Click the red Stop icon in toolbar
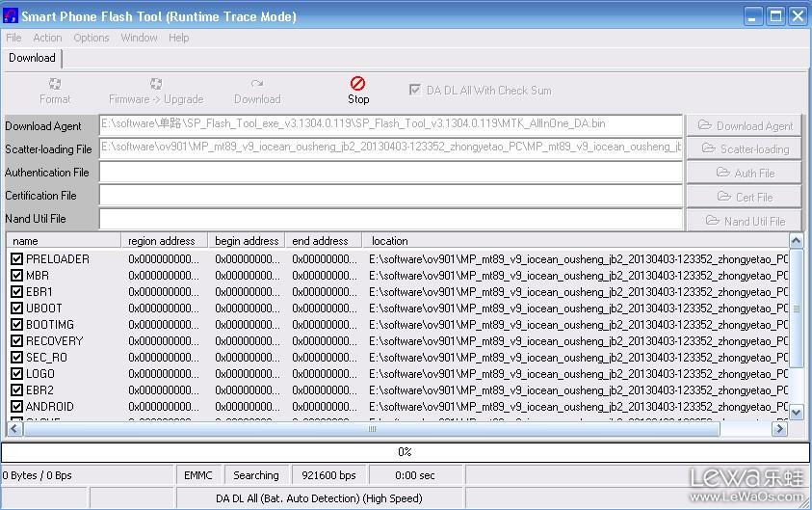Viewport: 812px width, 510px height. click(358, 85)
